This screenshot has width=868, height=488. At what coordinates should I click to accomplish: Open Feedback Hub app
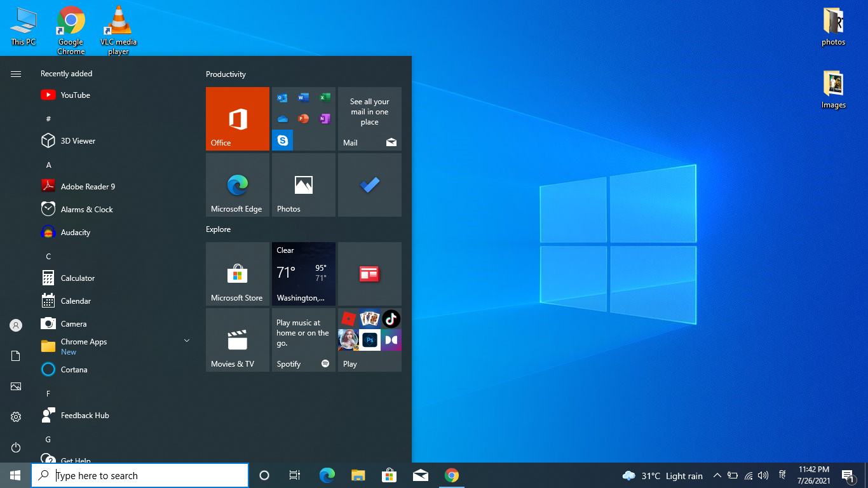tap(114, 416)
